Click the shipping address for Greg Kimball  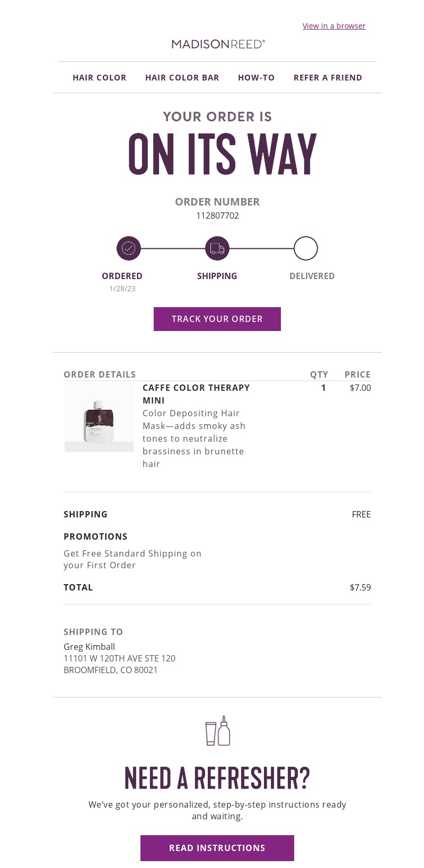pos(119,658)
